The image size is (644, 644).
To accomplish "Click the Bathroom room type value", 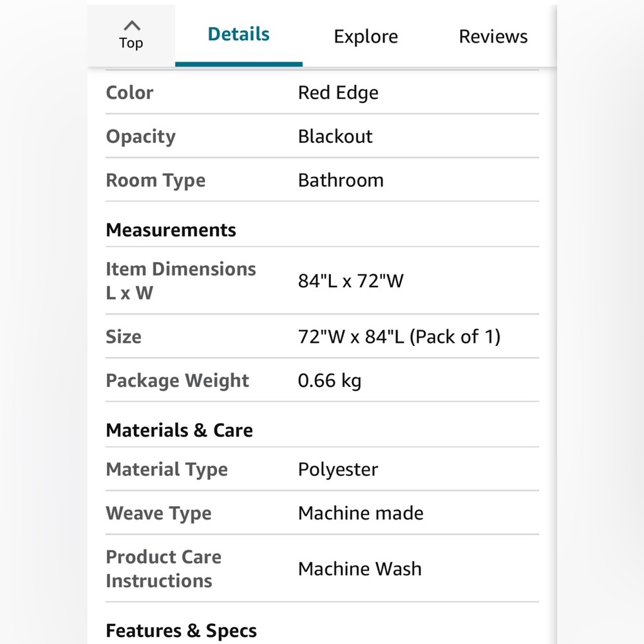I will 341,180.
